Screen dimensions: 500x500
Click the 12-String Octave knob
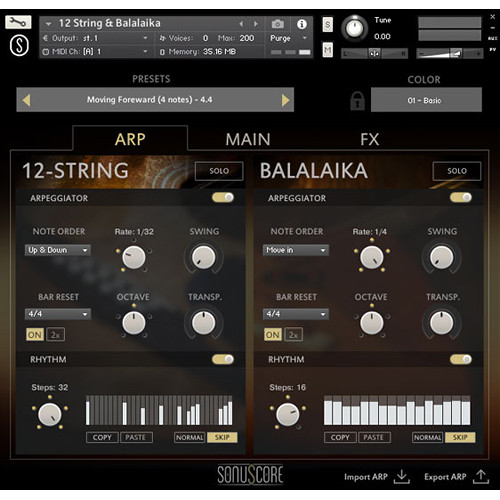tap(134, 323)
